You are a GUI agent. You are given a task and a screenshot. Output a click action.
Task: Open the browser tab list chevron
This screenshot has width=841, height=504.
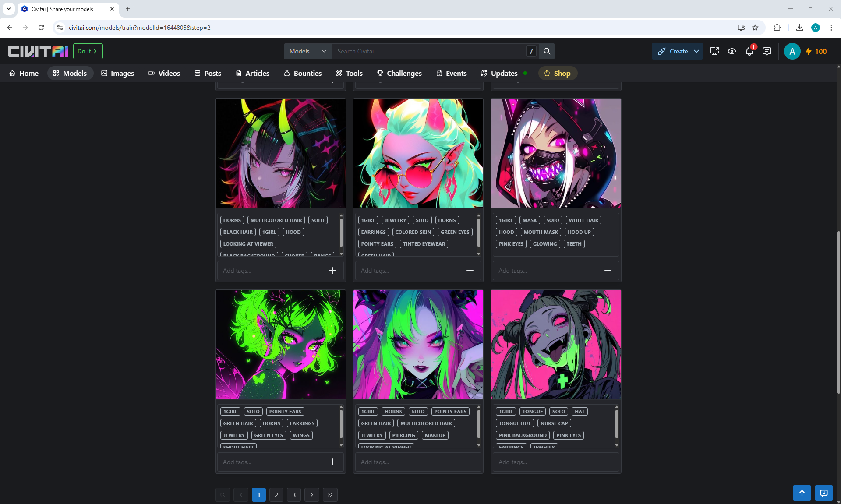8,9
